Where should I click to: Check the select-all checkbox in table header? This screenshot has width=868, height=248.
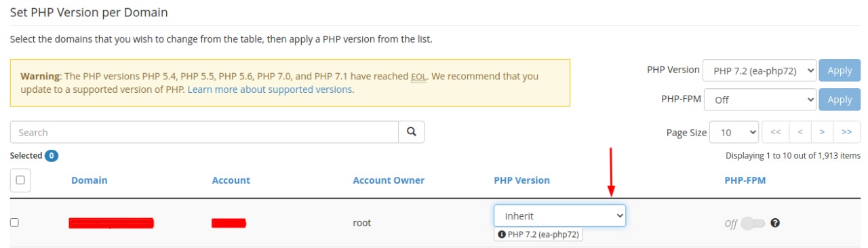click(20, 180)
